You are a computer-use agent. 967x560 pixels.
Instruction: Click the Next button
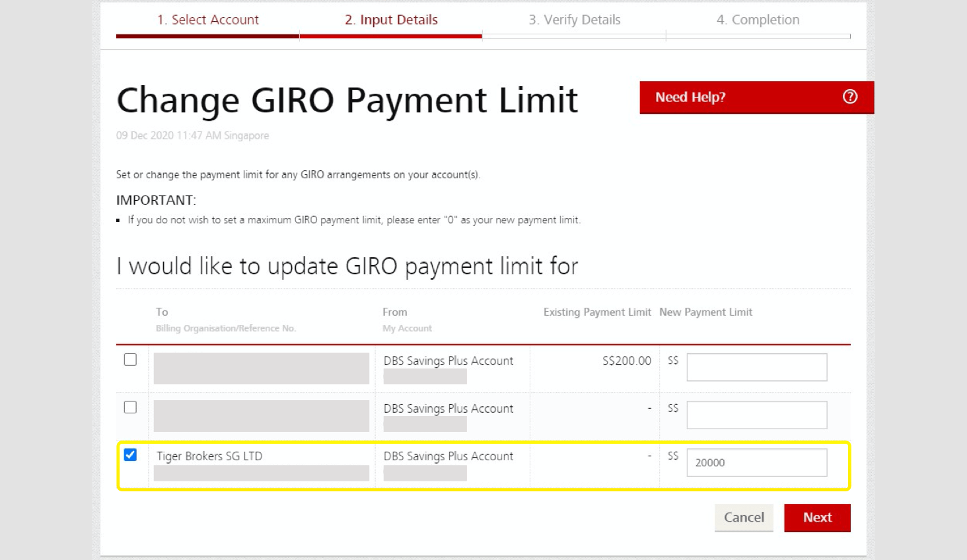coord(817,518)
